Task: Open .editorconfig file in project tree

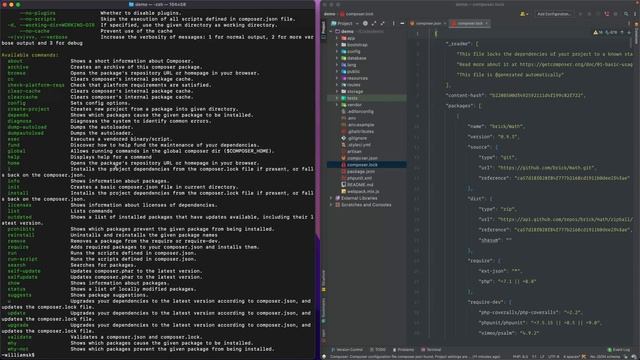Action: [x=357, y=111]
